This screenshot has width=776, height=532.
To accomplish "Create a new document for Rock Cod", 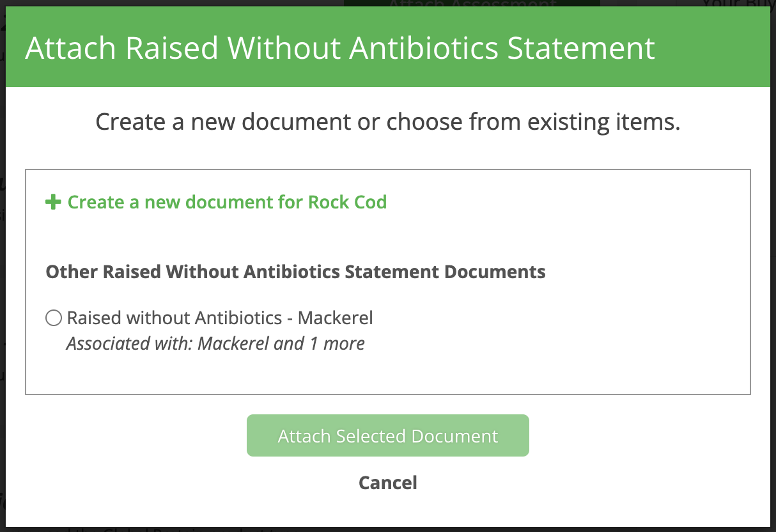I will tap(227, 203).
